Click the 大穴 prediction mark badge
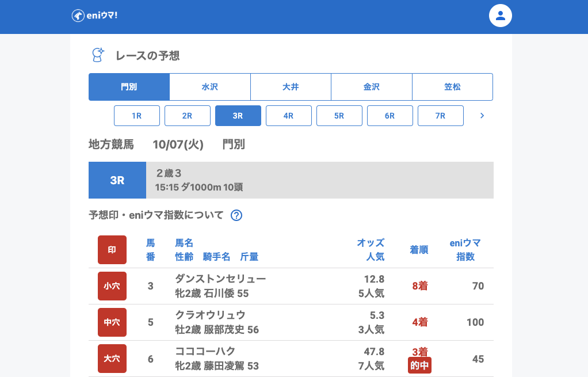588x377 pixels. point(112,359)
